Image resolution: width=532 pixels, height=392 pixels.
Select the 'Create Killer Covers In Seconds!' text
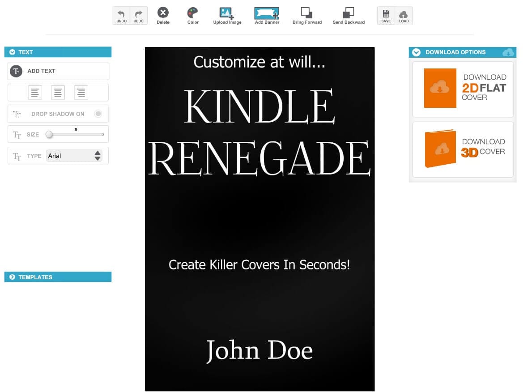(259, 265)
